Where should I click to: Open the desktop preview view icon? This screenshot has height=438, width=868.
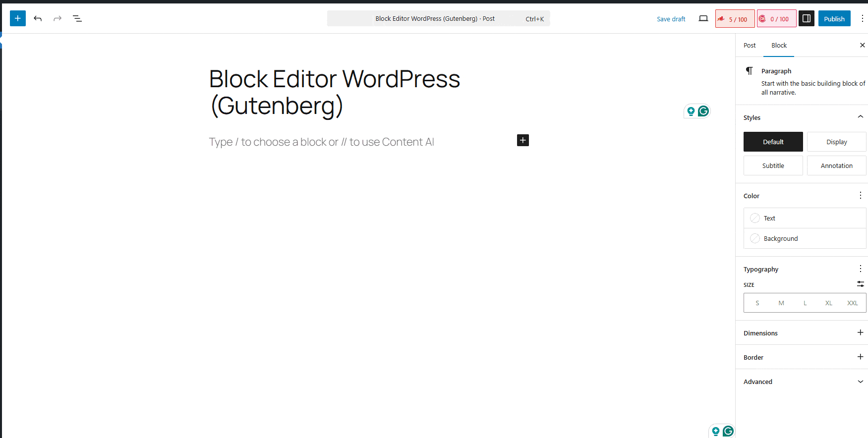(x=703, y=18)
